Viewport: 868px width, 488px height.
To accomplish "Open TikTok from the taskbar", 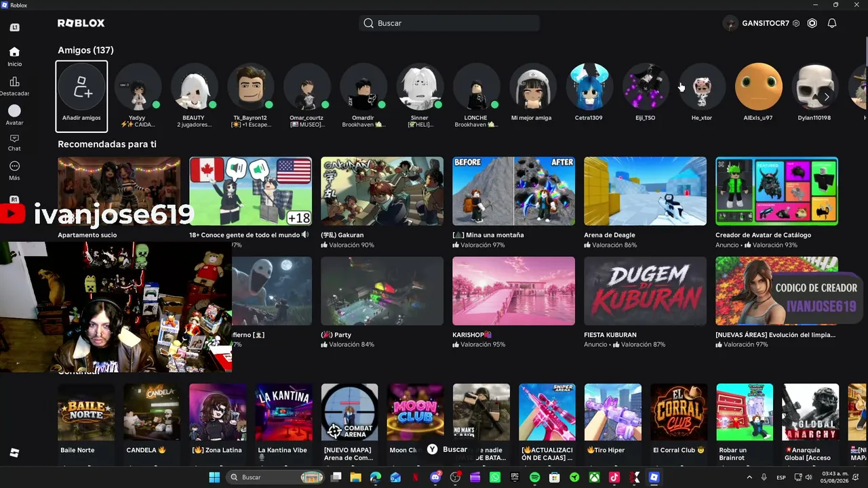I will tap(614, 477).
